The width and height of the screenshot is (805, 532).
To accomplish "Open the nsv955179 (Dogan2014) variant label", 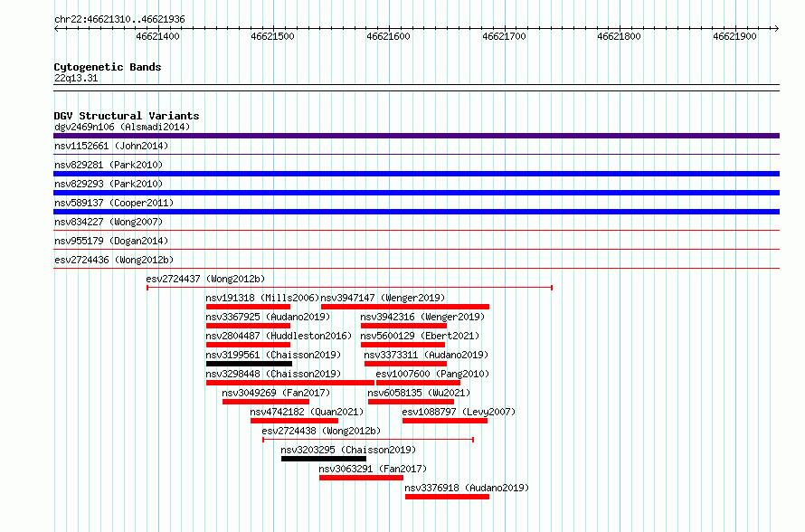I will tap(111, 241).
